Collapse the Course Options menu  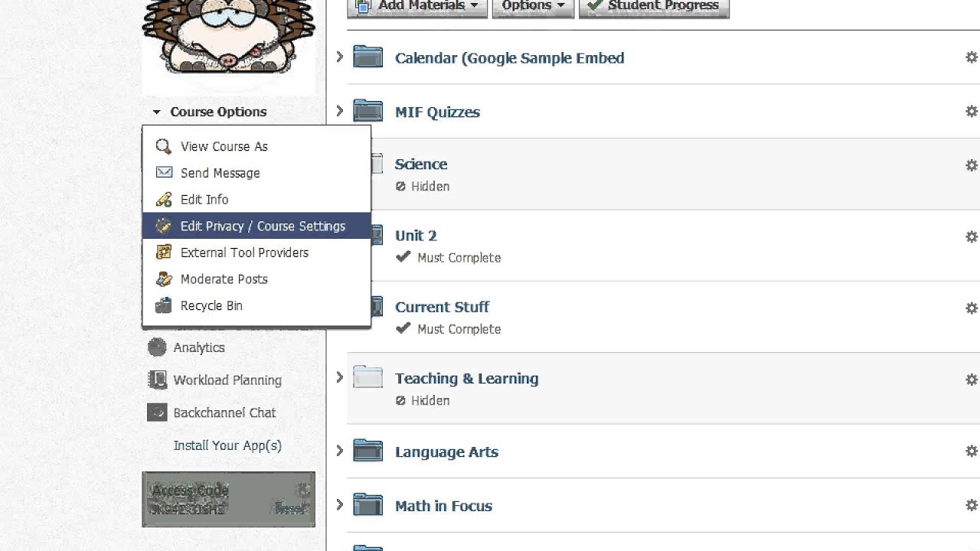156,112
